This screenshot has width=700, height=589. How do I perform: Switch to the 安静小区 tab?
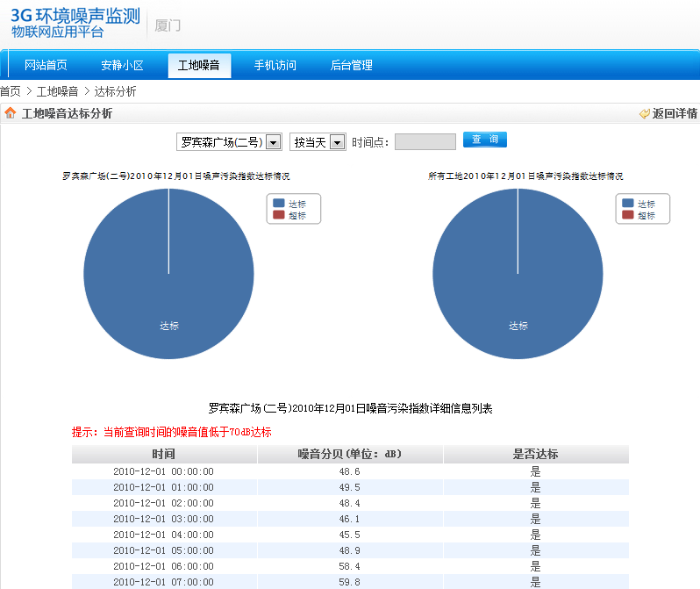122,65
